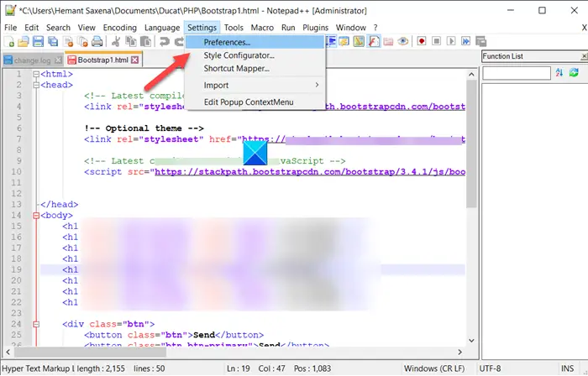Open the user-defined language dialog icon
The height and width of the screenshot is (376, 588).
click(x=344, y=41)
